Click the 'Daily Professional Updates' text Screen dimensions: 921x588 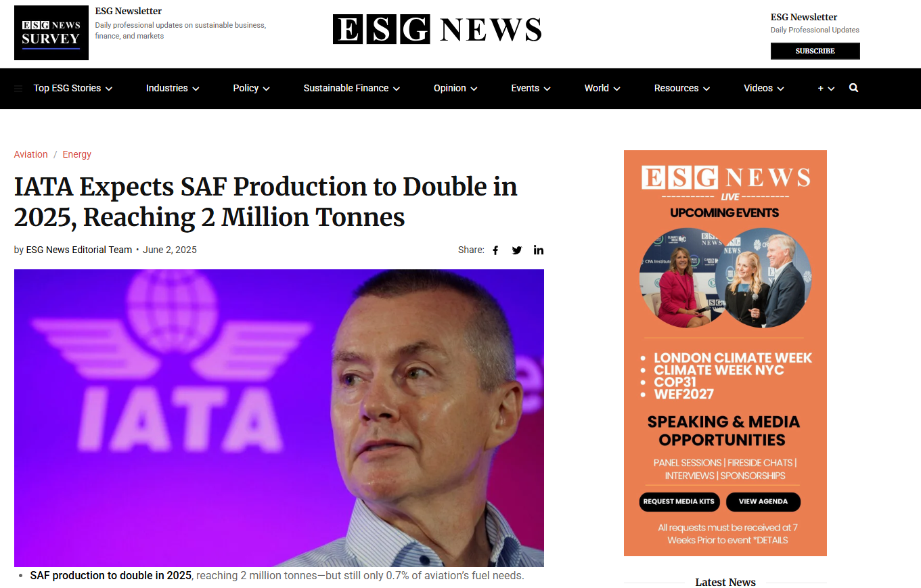tap(815, 30)
